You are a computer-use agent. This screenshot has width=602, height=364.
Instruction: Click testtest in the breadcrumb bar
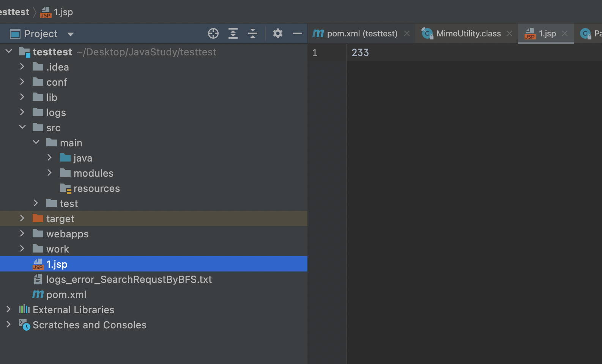click(x=14, y=12)
